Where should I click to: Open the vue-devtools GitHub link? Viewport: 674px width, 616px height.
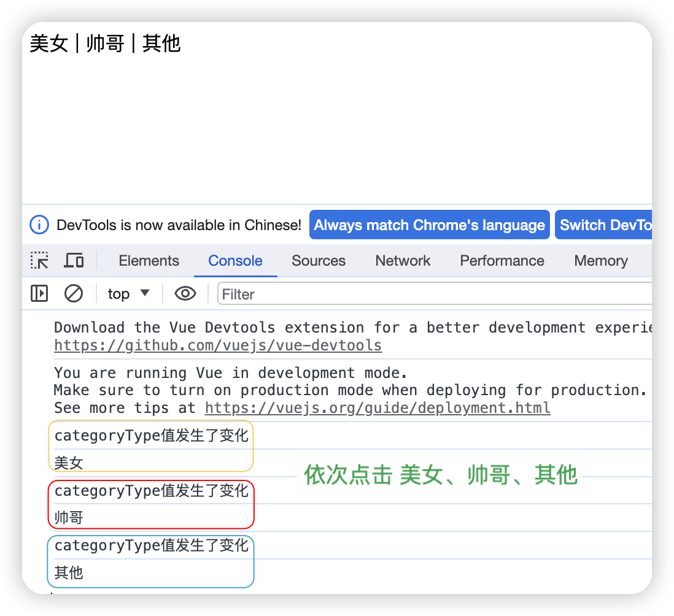[x=217, y=345]
